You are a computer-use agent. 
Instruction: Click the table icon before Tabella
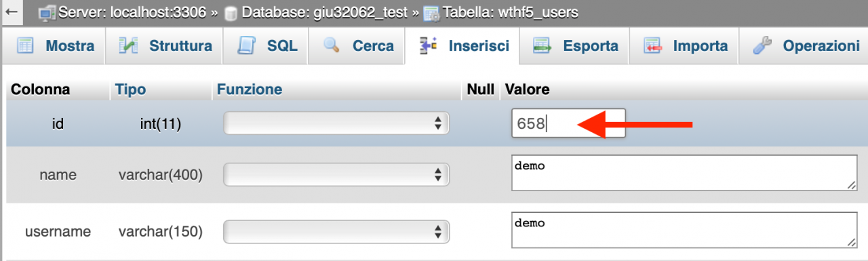431,12
